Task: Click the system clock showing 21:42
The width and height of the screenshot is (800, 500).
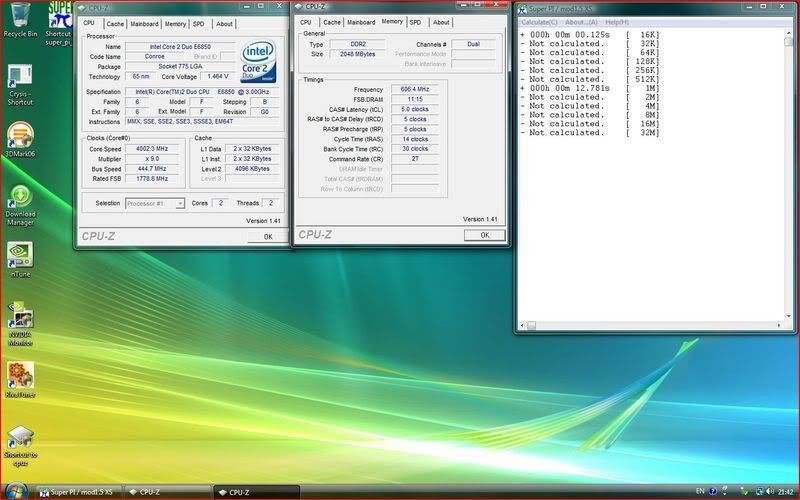Action: [x=786, y=491]
